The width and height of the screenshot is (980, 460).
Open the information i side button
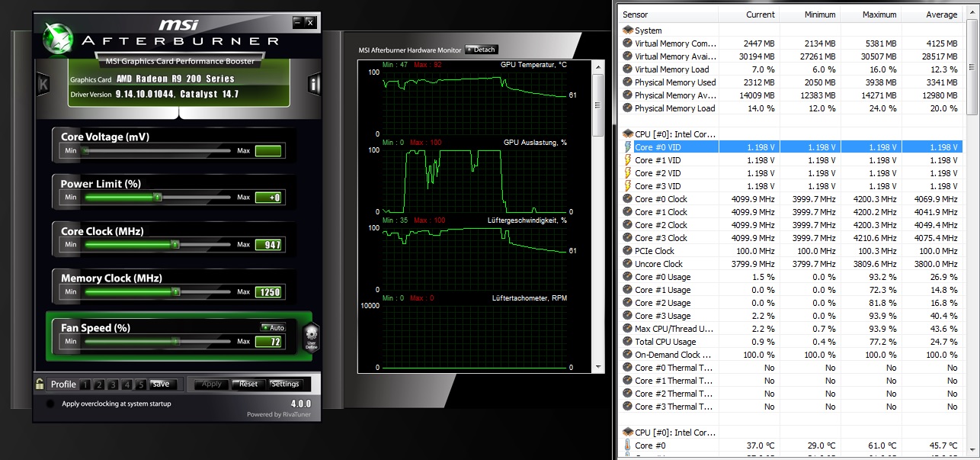pos(313,85)
